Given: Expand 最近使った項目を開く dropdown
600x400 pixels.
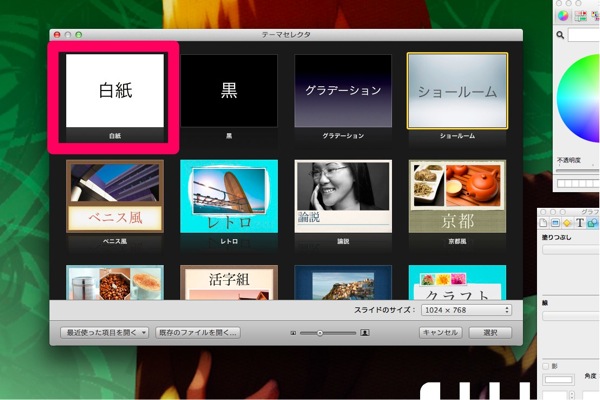Looking at the screenshot, I should 104,331.
